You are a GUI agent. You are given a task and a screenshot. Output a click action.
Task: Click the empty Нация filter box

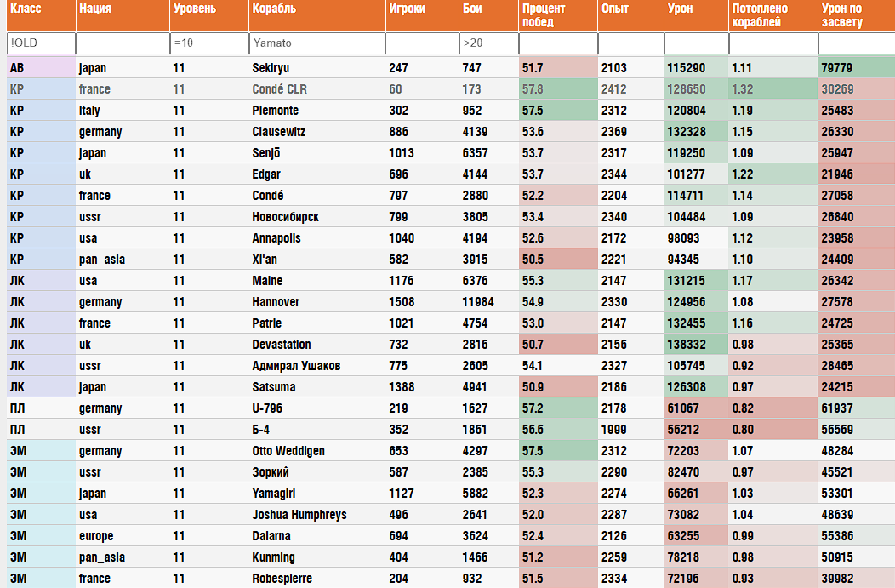[x=122, y=43]
